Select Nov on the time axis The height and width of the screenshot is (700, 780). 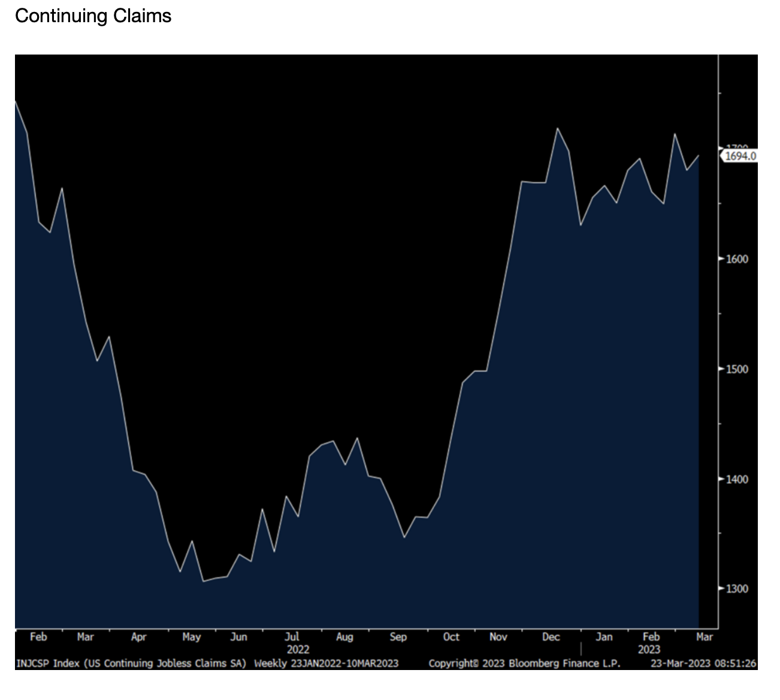point(498,637)
